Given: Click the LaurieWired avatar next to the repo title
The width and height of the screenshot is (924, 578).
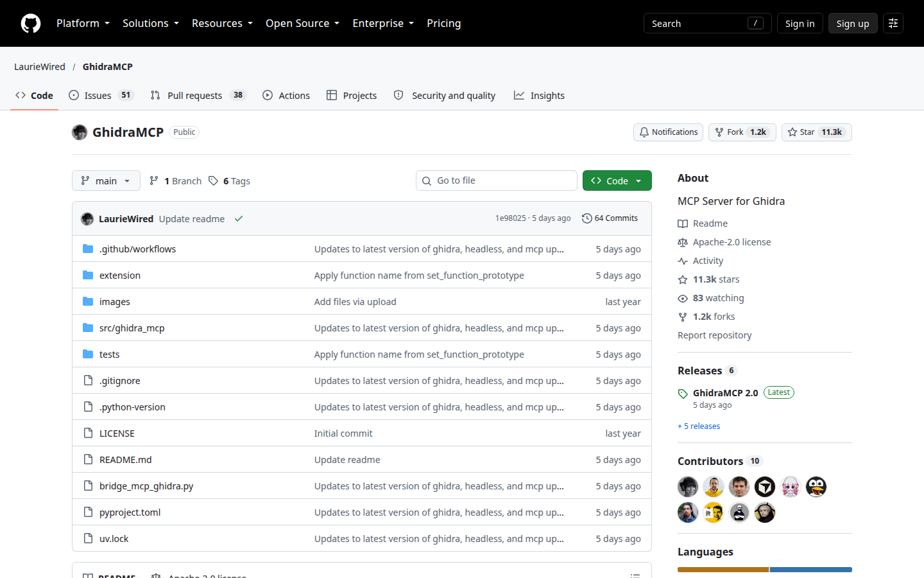Looking at the screenshot, I should click(x=80, y=132).
